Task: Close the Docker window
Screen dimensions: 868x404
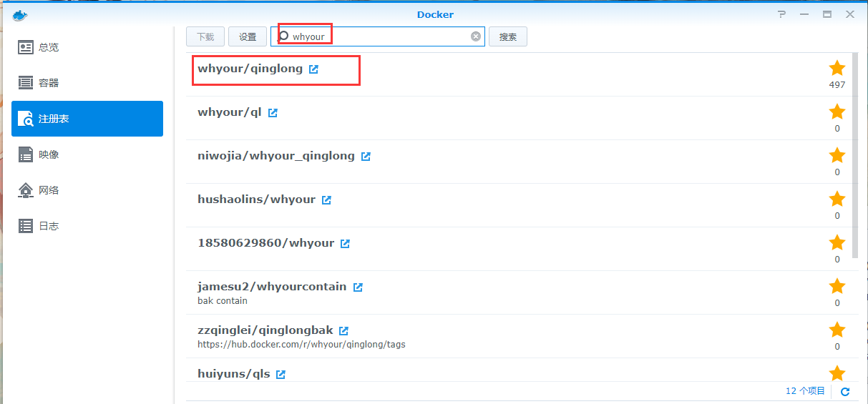Action: 849,14
